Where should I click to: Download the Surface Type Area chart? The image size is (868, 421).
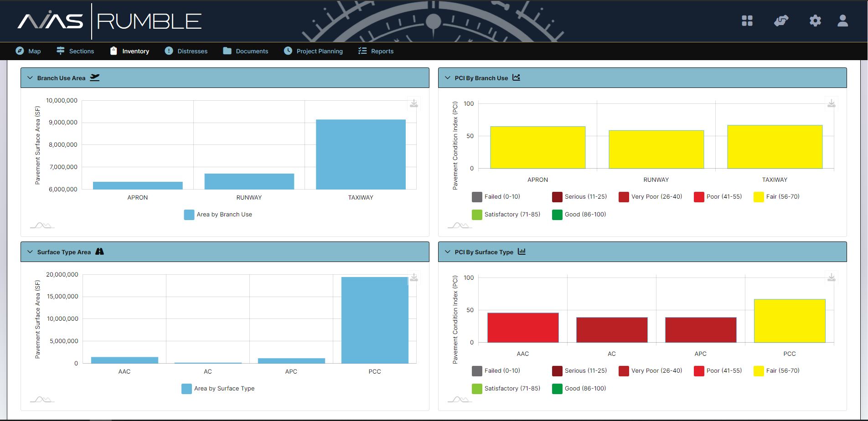tap(413, 277)
